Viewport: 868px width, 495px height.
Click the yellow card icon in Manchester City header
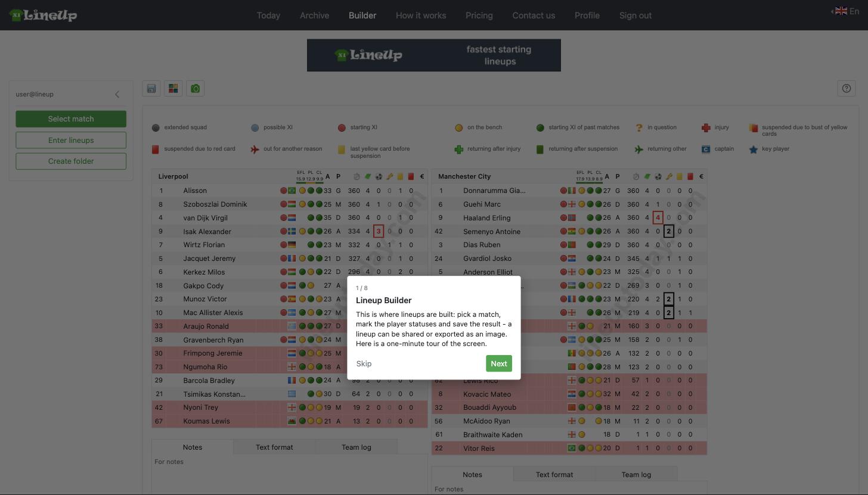680,176
